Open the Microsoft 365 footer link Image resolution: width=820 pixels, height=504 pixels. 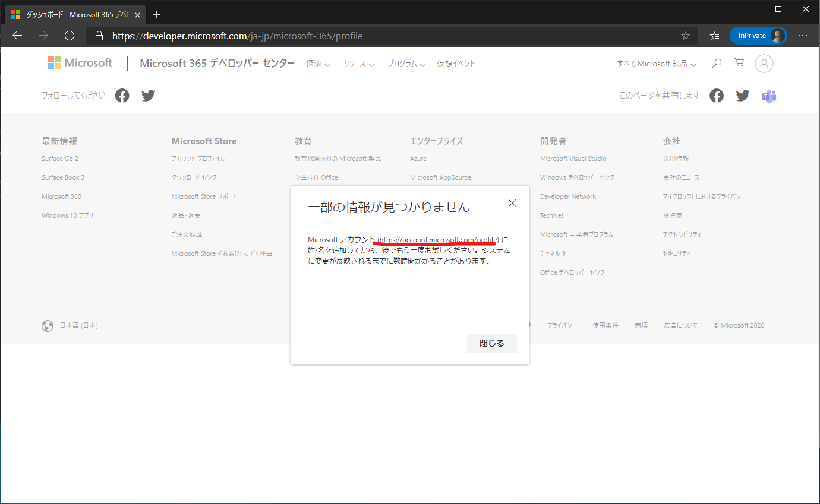coord(61,196)
